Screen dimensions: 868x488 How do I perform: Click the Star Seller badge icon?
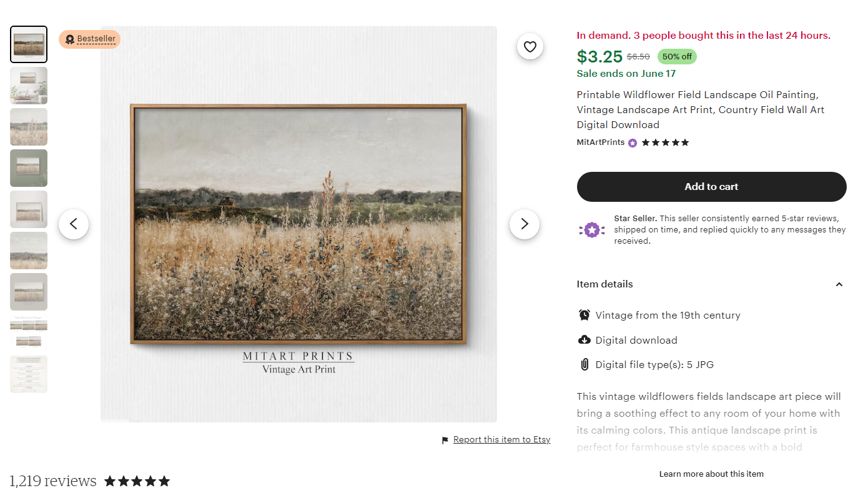(591, 229)
